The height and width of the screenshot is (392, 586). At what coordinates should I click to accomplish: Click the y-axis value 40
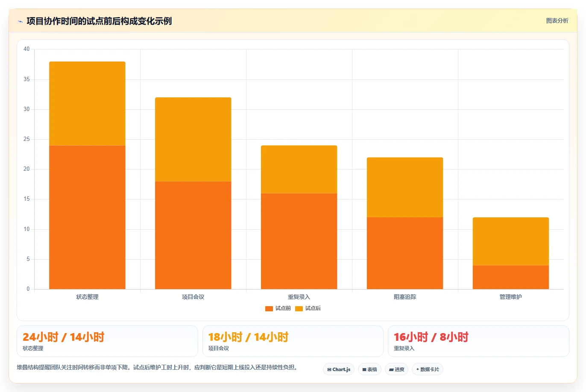click(x=26, y=49)
